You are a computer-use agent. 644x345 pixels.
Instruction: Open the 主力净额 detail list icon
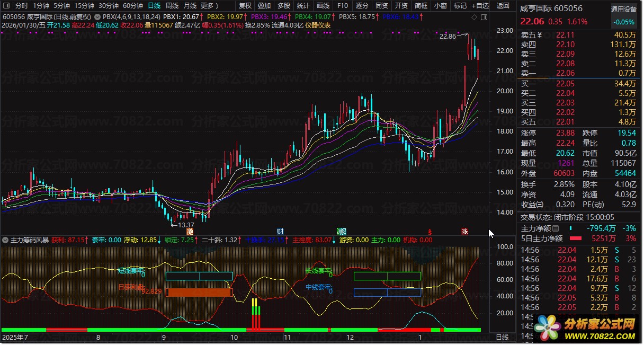coord(556,229)
